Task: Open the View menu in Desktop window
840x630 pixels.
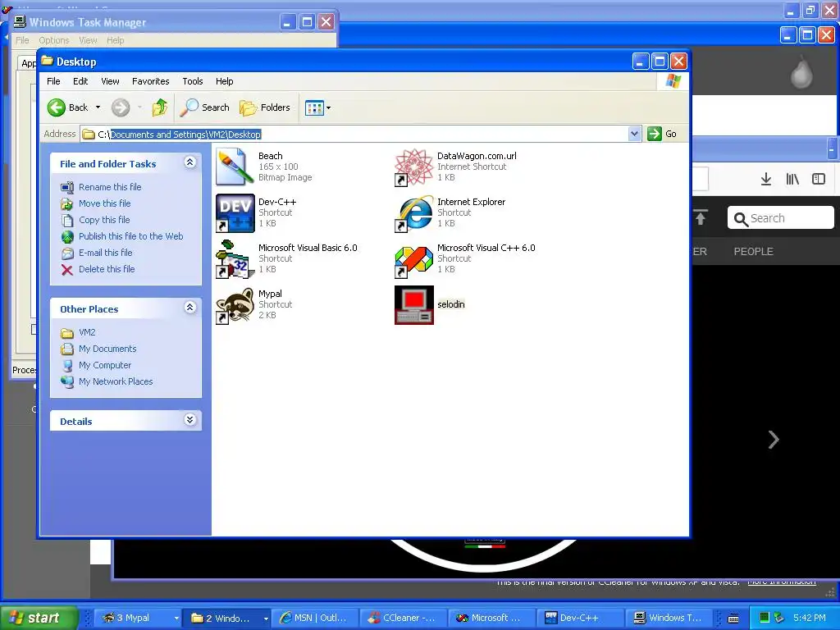Action: pyautogui.click(x=110, y=81)
